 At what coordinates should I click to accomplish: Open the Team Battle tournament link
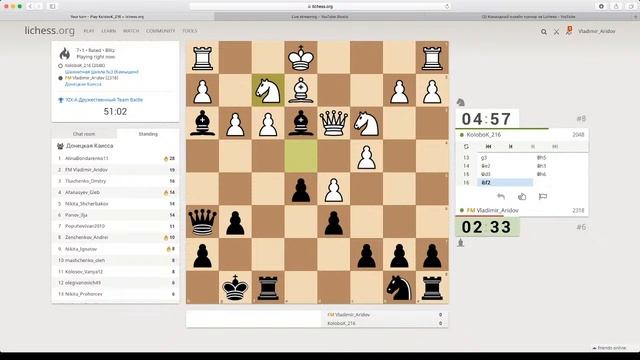tap(104, 100)
